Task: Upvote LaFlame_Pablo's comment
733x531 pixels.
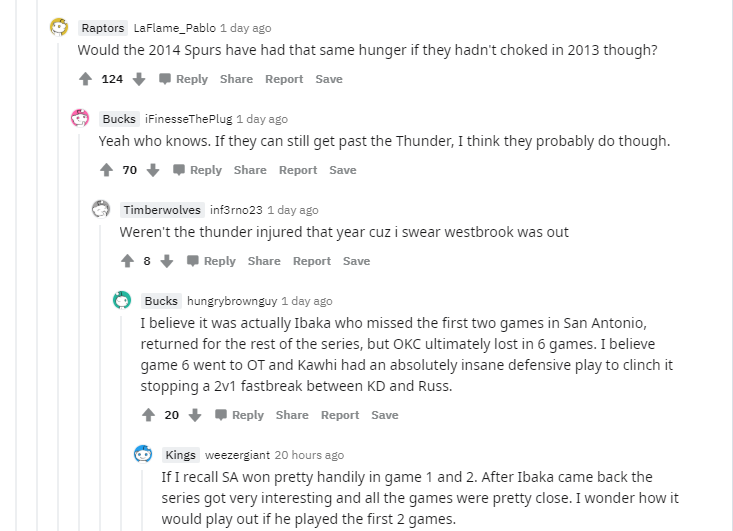Action: click(86, 79)
